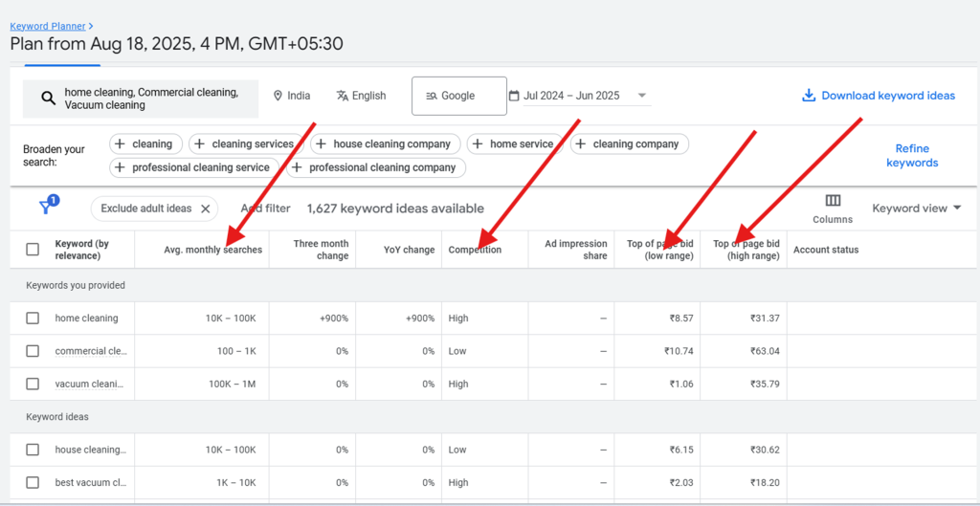Image resolution: width=980 pixels, height=506 pixels.
Task: Tick checkbox for 'best vacuum cl...' row
Action: tap(33, 482)
